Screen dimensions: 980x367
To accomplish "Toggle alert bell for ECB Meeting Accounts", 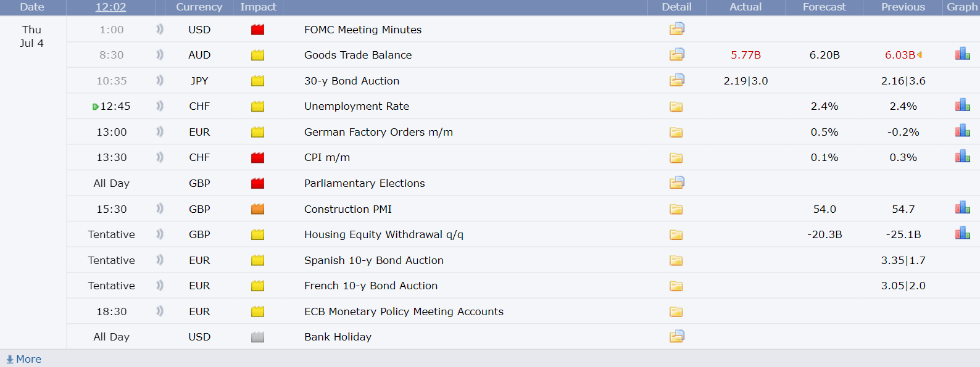I will 160,311.
